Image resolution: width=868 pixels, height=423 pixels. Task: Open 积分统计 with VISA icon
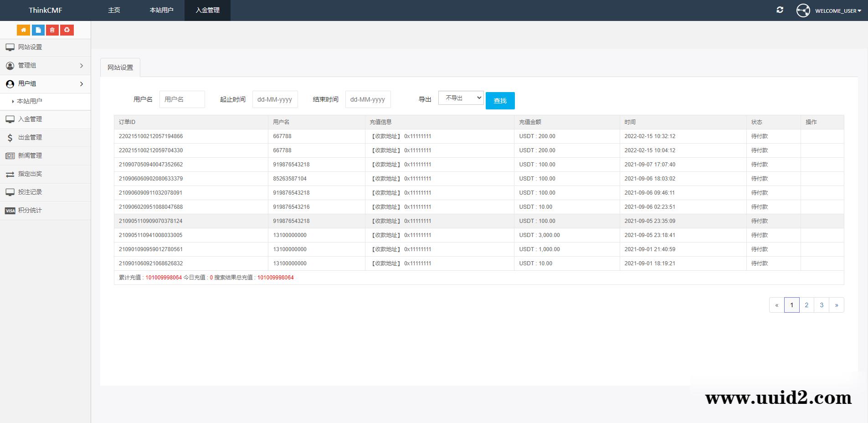click(x=30, y=210)
